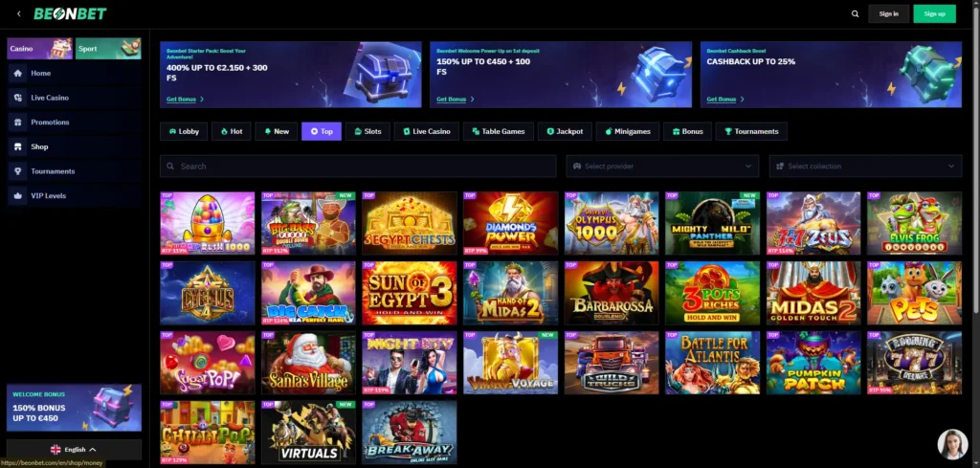Click the Live Casino sidebar icon

tap(18, 98)
